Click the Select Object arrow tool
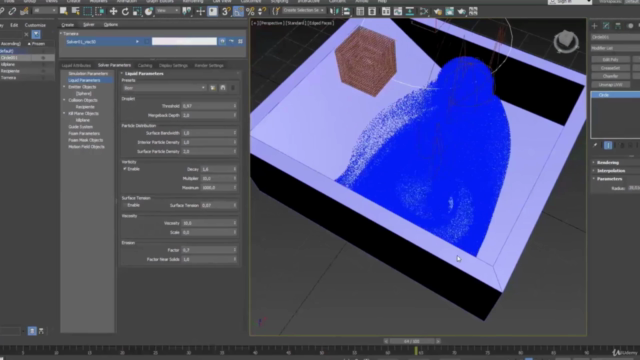 (x=64, y=11)
